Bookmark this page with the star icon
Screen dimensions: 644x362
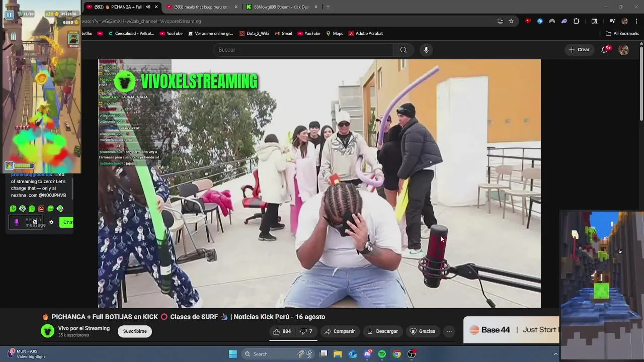[511, 21]
